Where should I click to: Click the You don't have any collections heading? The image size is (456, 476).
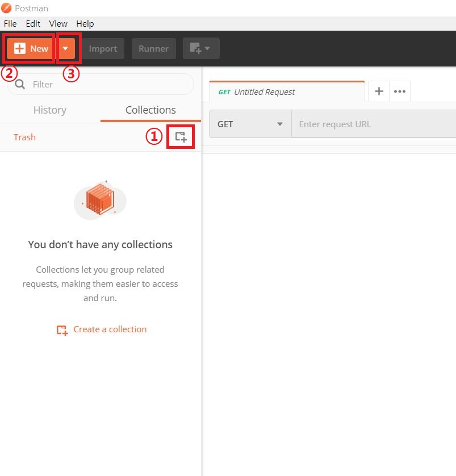pyautogui.click(x=100, y=245)
